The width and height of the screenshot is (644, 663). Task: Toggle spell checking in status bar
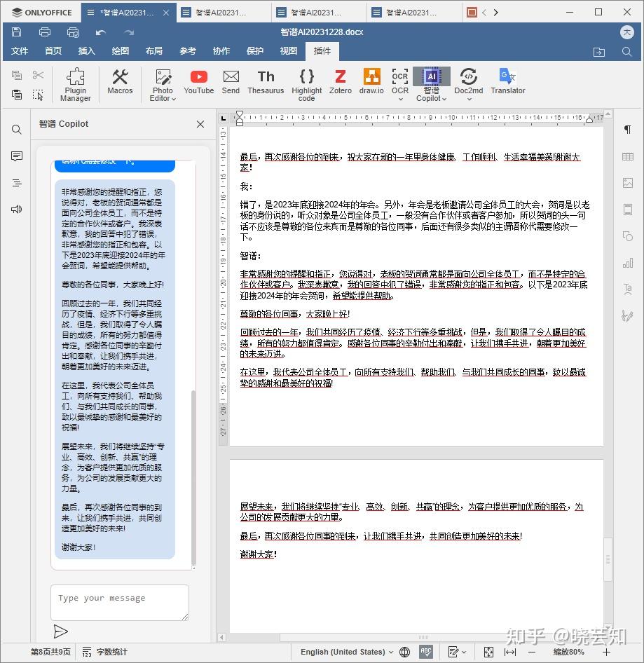426,652
